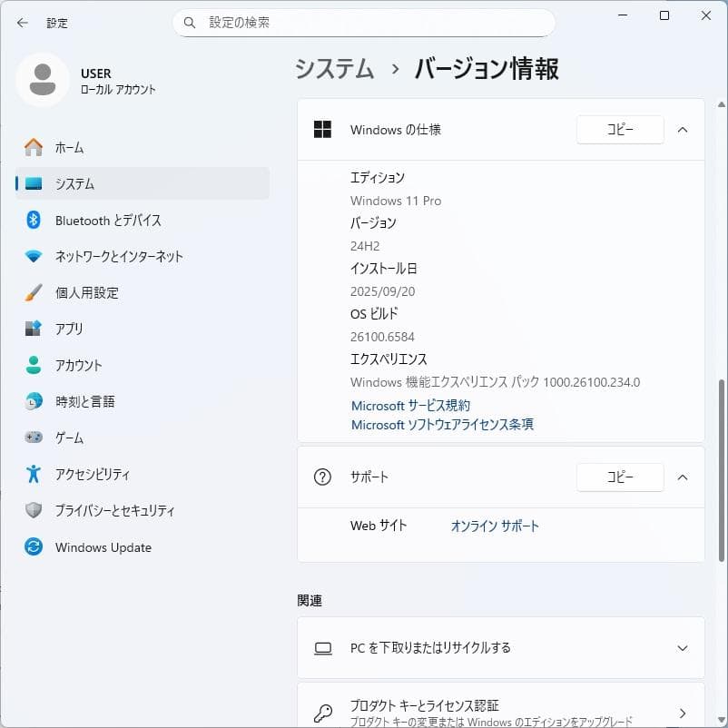728x728 pixels.
Task: Open the オンライン サポート link
Action: pyautogui.click(x=495, y=525)
